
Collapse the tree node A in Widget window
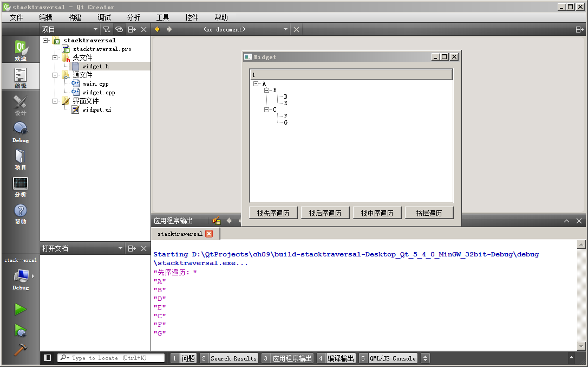coord(256,84)
